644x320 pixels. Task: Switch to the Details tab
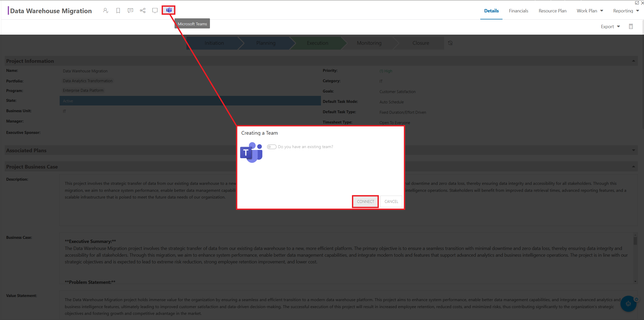[x=491, y=11]
